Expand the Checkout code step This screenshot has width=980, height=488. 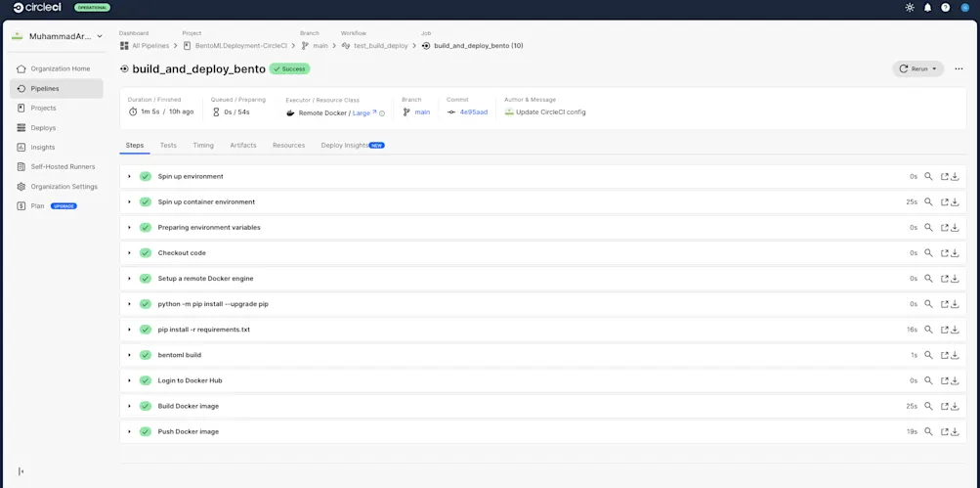pyautogui.click(x=129, y=252)
